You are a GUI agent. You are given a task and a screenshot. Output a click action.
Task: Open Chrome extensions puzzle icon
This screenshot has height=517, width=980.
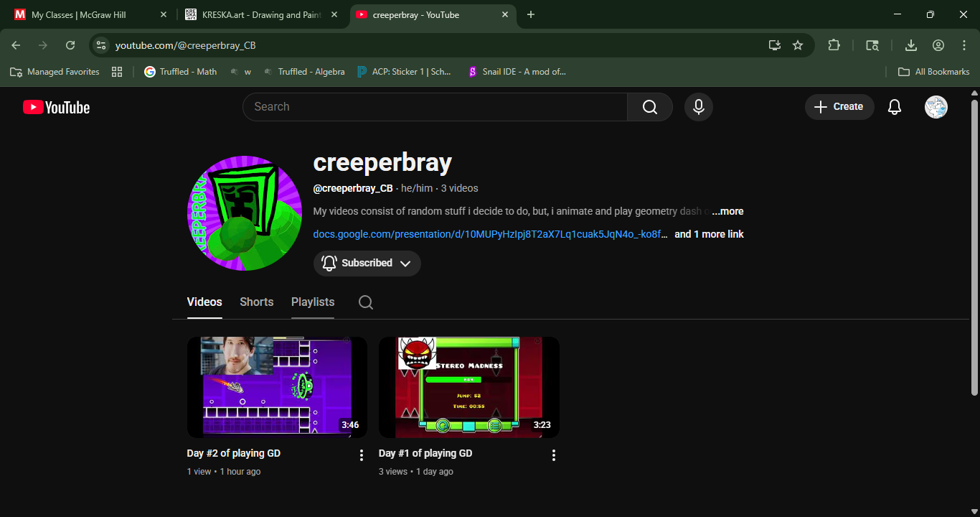[x=834, y=45]
